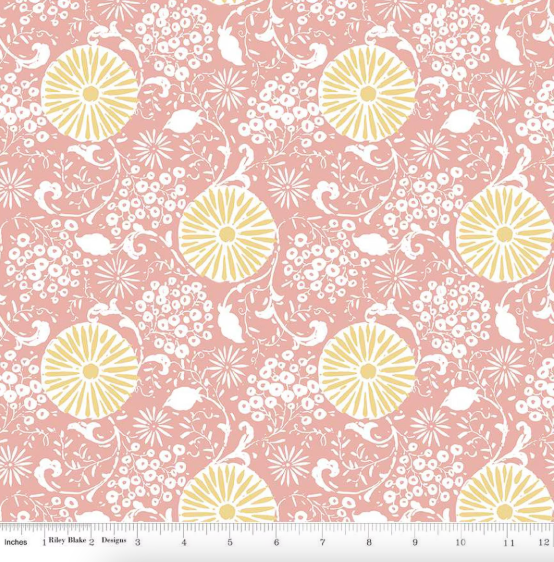Select the number 9 on the ruler
This screenshot has height=562, width=554.
415,542
